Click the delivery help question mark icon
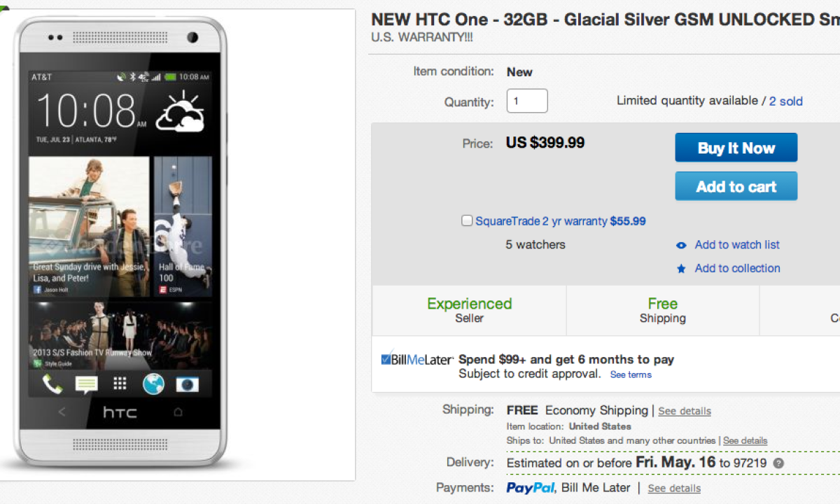Screen dimensions: 840x504 click(x=778, y=463)
